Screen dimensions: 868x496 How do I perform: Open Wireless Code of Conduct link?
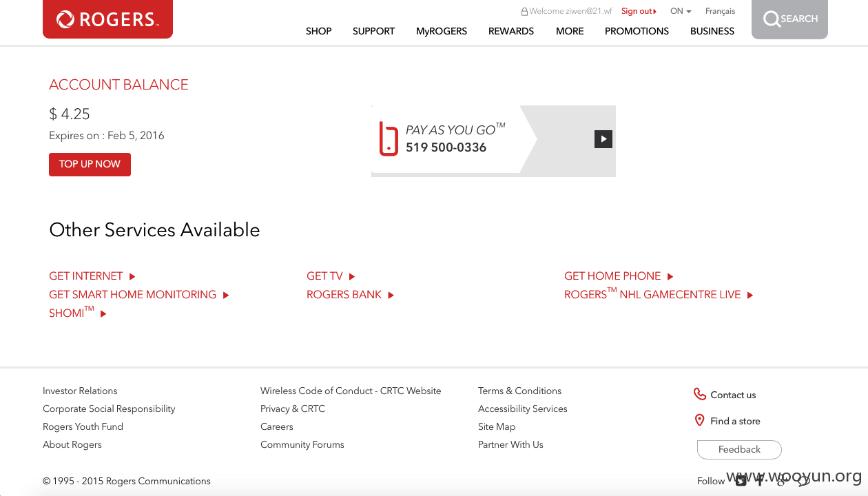tap(351, 391)
